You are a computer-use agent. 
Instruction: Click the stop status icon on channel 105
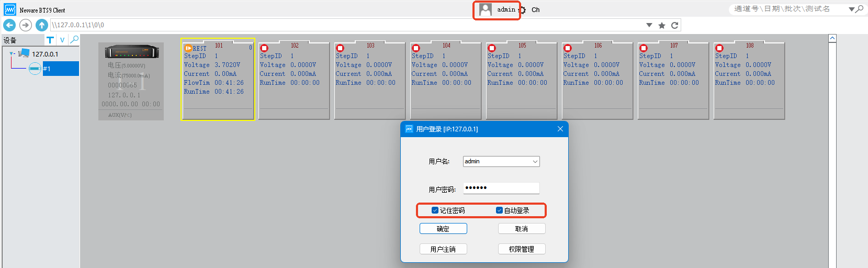pyautogui.click(x=492, y=48)
